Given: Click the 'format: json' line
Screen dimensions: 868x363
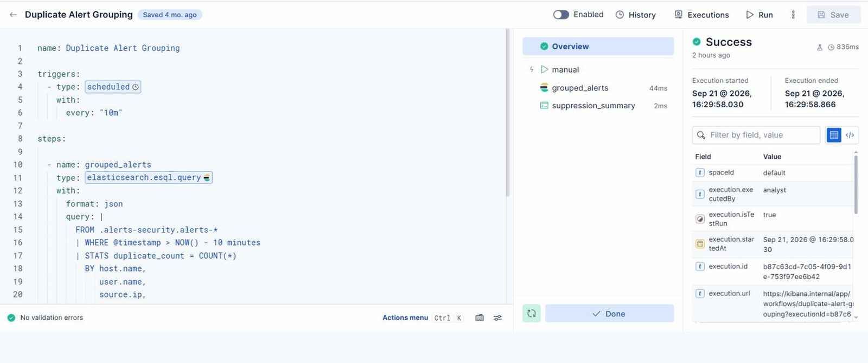Looking at the screenshot, I should click(94, 204).
